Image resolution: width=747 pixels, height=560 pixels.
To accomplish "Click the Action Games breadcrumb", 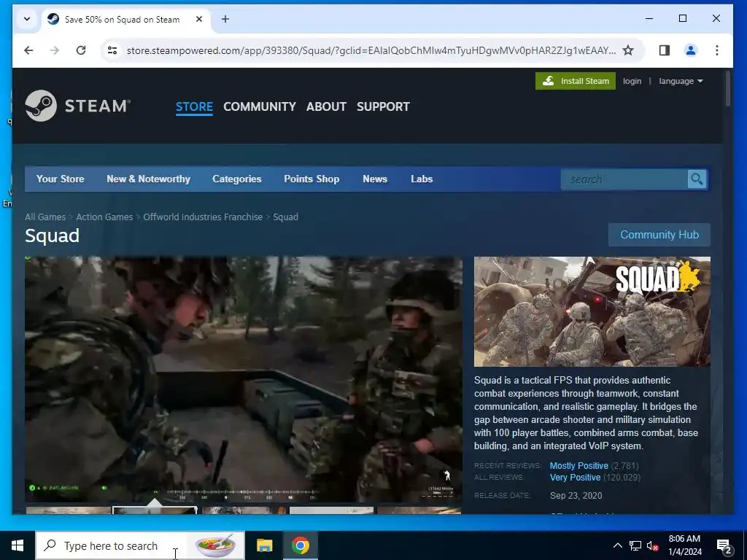I will (104, 217).
